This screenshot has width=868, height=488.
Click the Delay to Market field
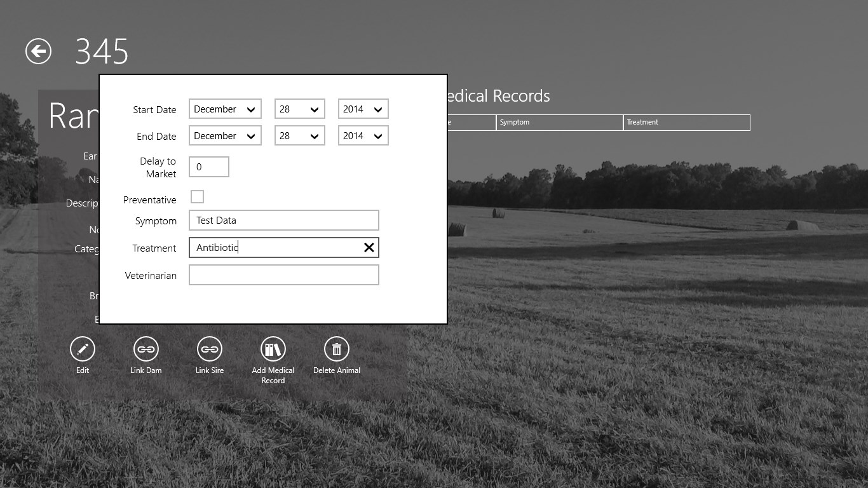point(208,167)
